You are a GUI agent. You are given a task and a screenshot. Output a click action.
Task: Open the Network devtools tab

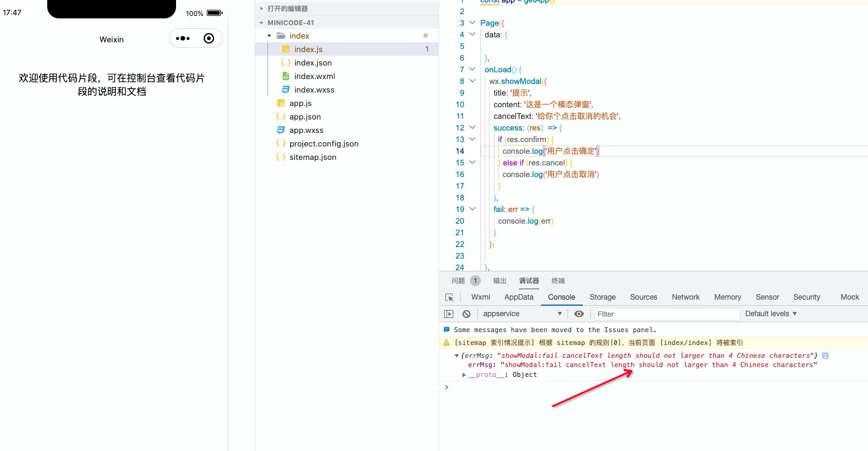[686, 297]
